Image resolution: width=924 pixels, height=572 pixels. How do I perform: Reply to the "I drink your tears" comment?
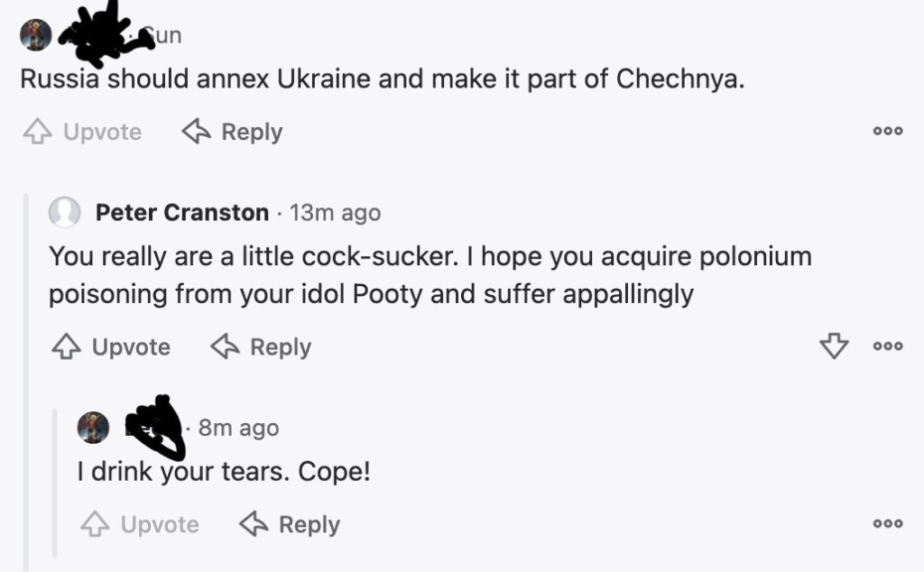[x=290, y=525]
